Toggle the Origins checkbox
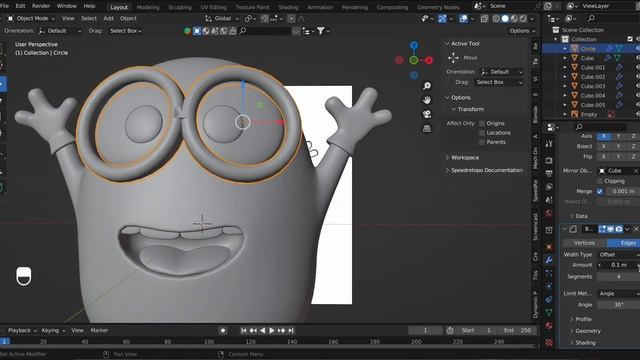 (x=482, y=123)
